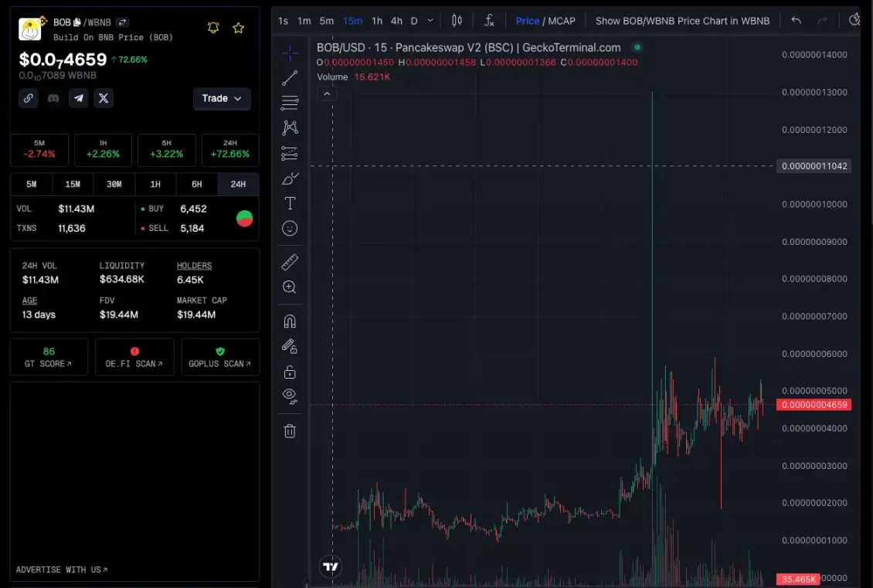Select the 1h chart timeframe
Viewport: 873px width, 588px height.
pyautogui.click(x=376, y=21)
